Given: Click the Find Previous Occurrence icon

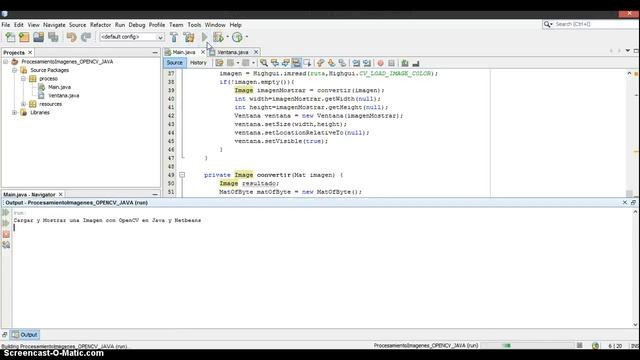Looking at the screenshot, I should (275, 63).
